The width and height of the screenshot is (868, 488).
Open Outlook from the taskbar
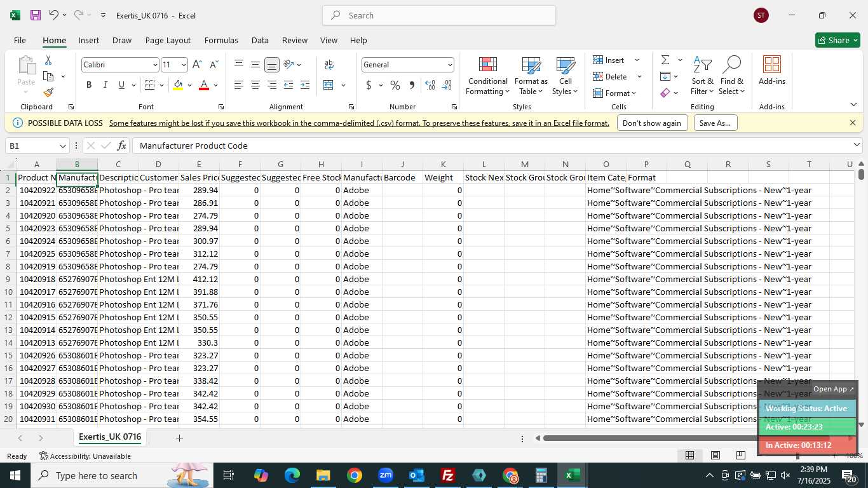(x=417, y=475)
